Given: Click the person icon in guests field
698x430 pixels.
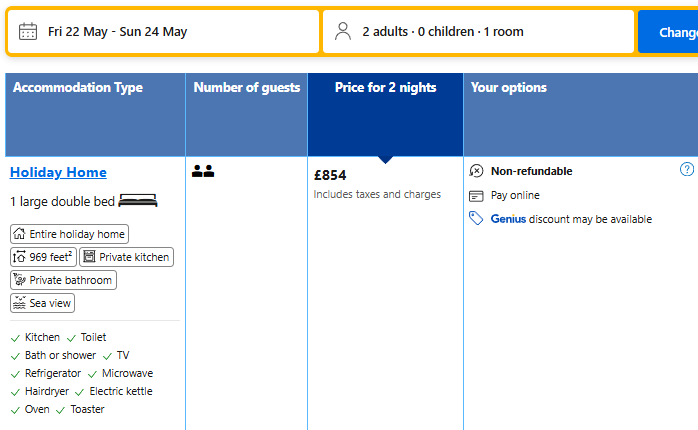Looking at the screenshot, I should click(343, 31).
